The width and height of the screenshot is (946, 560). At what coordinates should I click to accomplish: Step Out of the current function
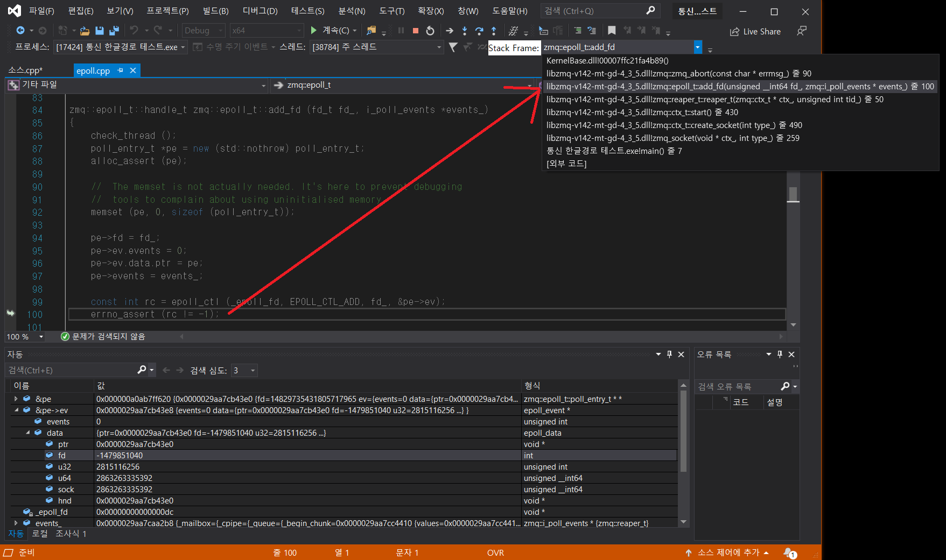(x=494, y=31)
